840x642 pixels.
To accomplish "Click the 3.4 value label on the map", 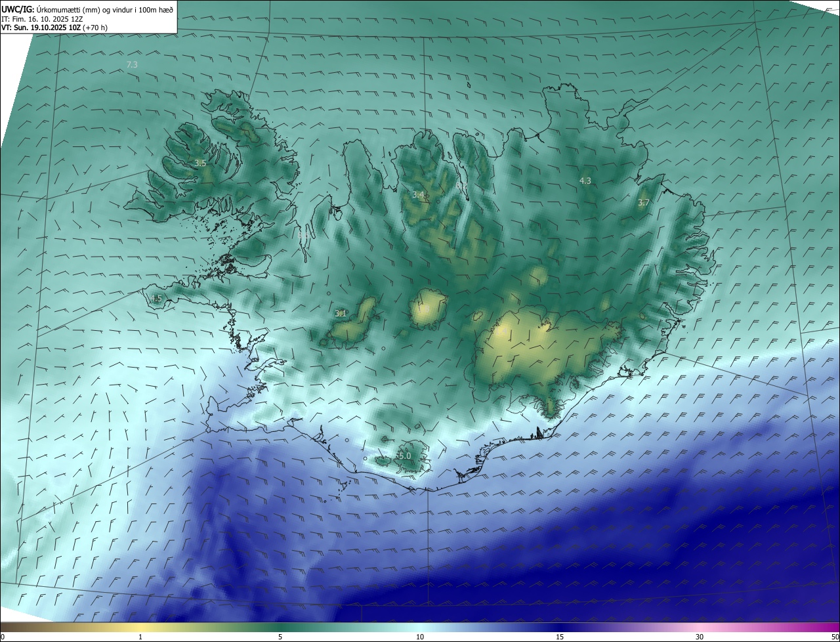I will [x=418, y=195].
